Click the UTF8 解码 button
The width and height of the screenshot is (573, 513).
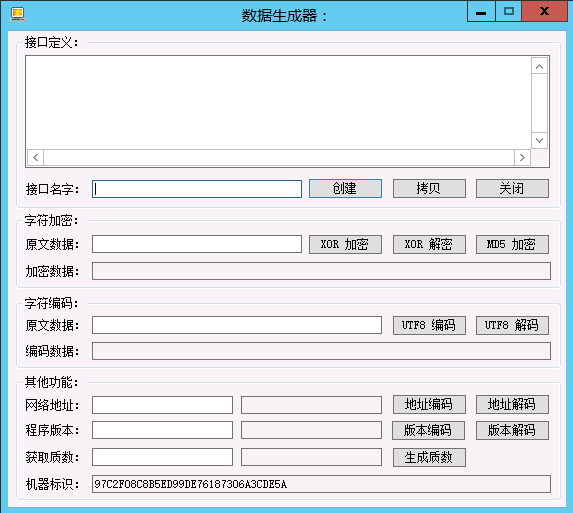tap(512, 325)
